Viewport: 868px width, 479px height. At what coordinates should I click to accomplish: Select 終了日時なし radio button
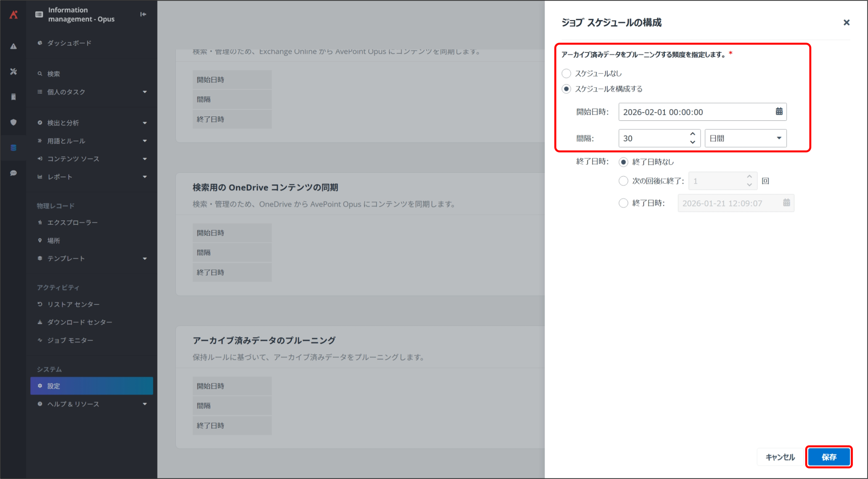[x=623, y=162]
